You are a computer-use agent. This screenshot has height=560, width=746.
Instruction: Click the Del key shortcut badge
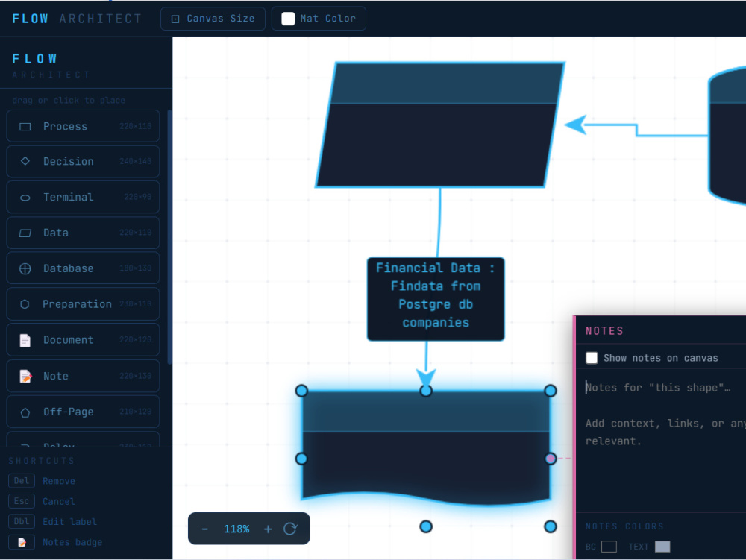(x=22, y=481)
